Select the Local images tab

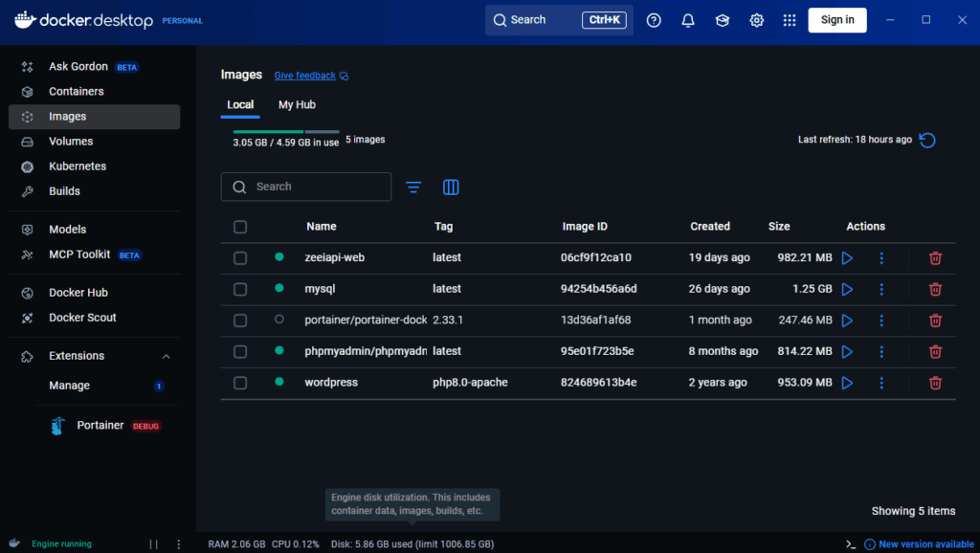(x=240, y=105)
